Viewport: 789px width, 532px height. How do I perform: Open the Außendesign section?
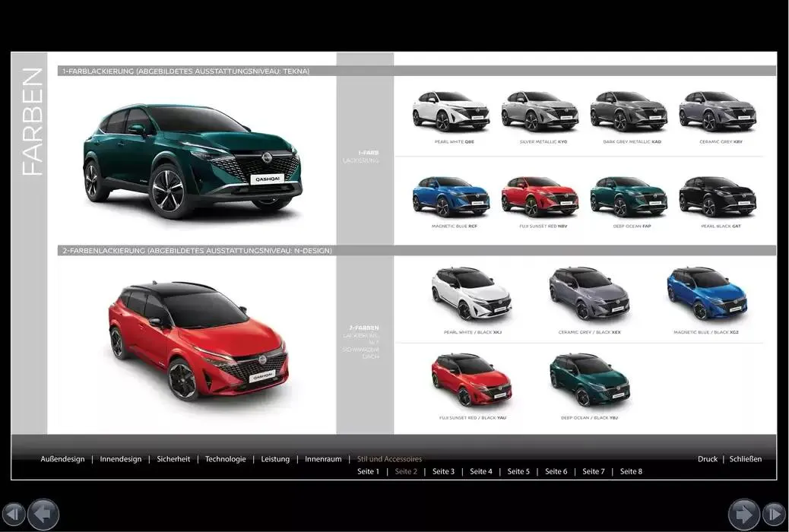(62, 459)
